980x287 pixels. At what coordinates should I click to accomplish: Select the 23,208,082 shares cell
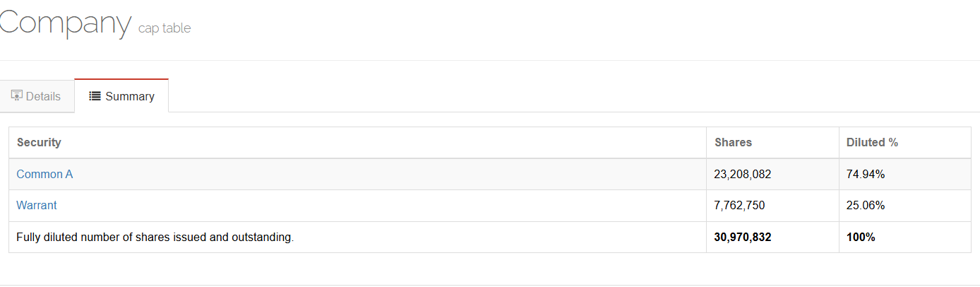(742, 174)
